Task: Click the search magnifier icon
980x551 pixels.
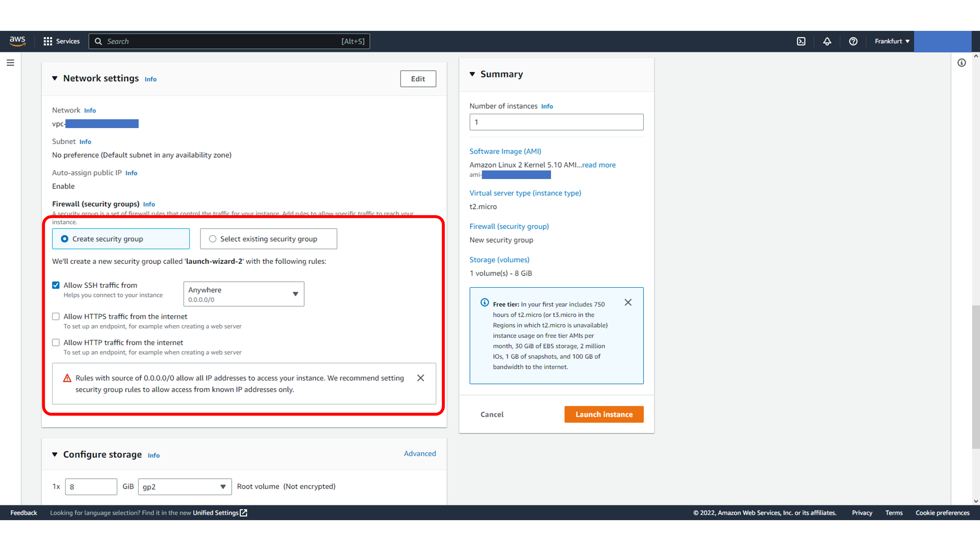Action: [x=98, y=41]
